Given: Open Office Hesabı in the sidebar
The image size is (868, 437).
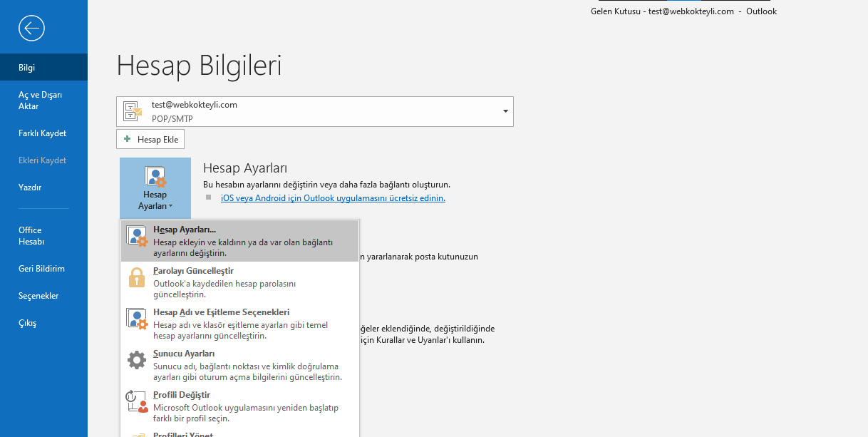Looking at the screenshot, I should (43, 236).
